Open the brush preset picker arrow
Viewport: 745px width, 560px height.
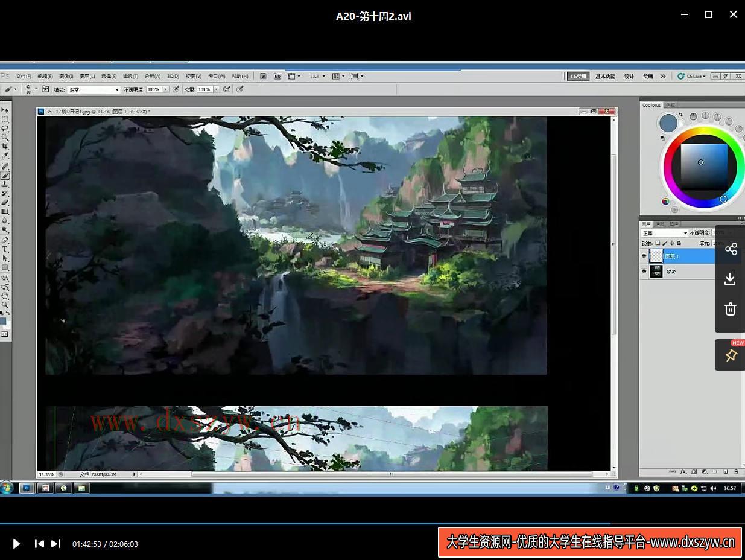click(x=36, y=89)
